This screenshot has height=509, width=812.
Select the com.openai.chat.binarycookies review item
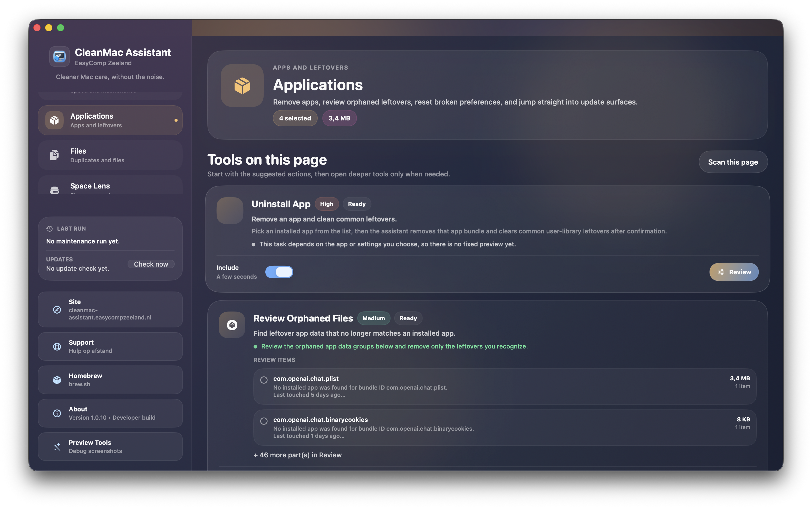[x=264, y=421]
